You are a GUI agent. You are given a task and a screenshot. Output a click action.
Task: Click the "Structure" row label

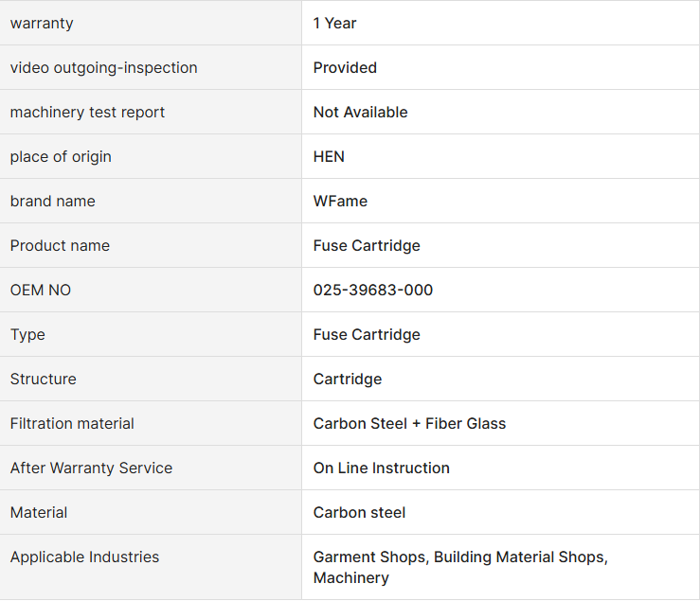[x=44, y=380]
